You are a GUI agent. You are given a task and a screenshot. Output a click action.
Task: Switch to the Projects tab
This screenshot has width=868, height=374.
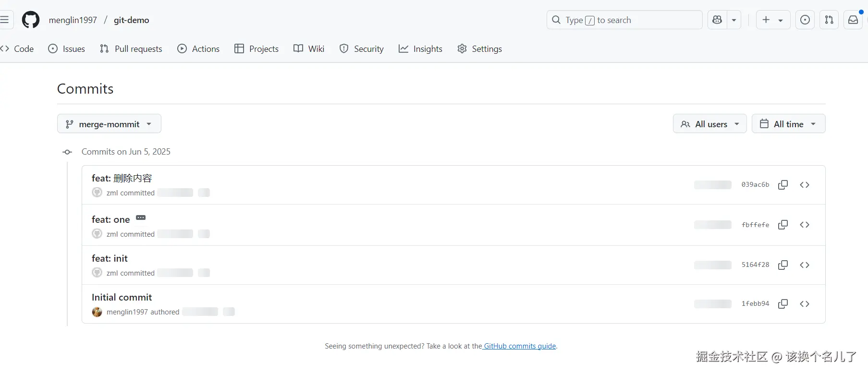257,48
